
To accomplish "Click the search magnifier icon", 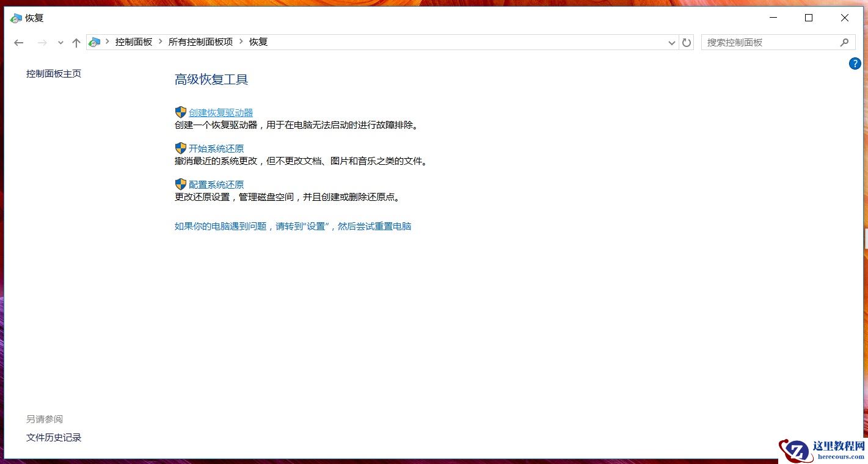I will tap(845, 42).
